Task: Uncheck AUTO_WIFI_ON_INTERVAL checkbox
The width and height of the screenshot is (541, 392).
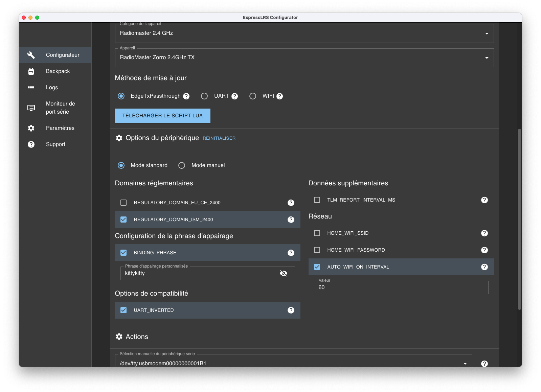Action: click(x=317, y=267)
